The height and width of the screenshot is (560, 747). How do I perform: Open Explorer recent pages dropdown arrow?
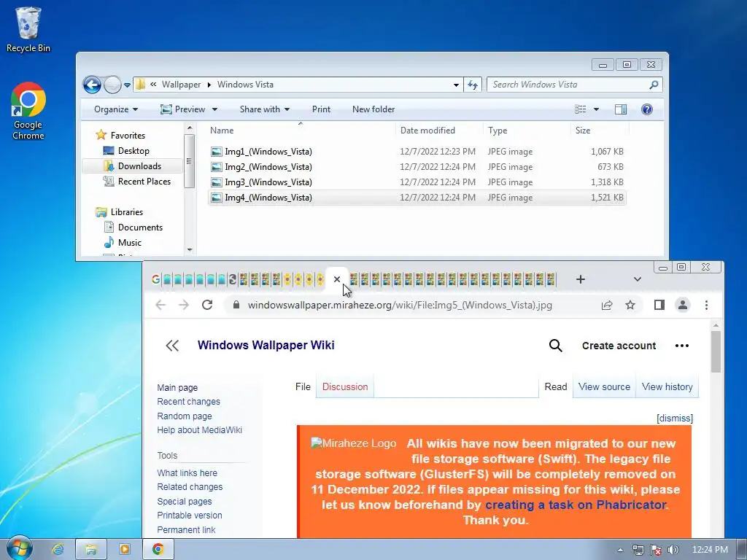(x=127, y=85)
